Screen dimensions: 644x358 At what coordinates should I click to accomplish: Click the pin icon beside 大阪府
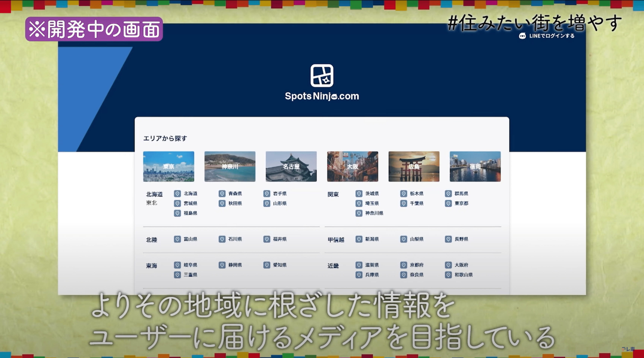[448, 265]
